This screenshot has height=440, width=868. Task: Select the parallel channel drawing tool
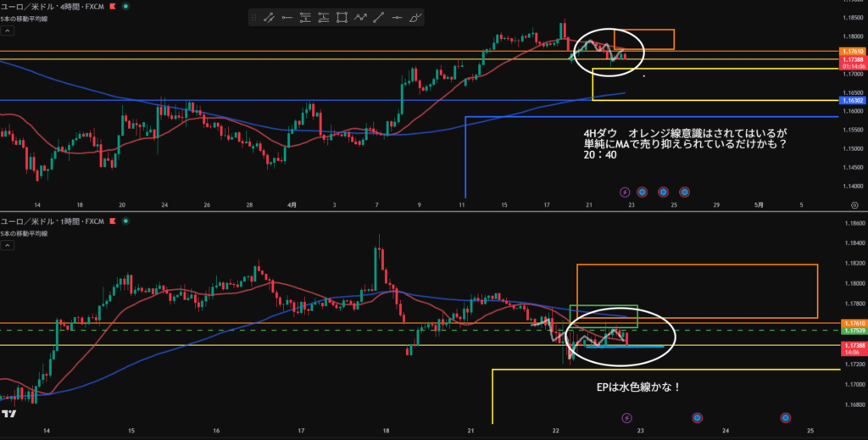coord(269,18)
